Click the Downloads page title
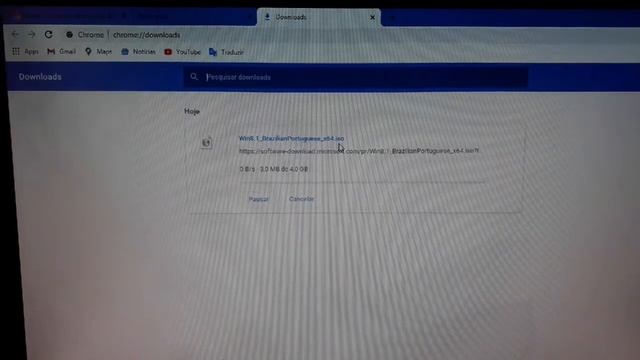640x360 pixels. click(40, 77)
